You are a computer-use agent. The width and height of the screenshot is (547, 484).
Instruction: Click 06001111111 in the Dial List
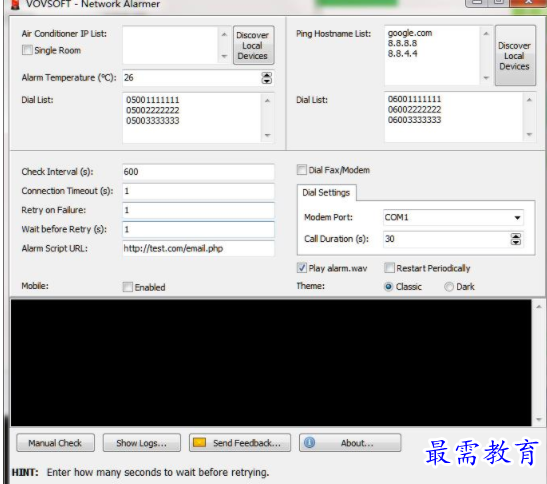click(x=414, y=99)
